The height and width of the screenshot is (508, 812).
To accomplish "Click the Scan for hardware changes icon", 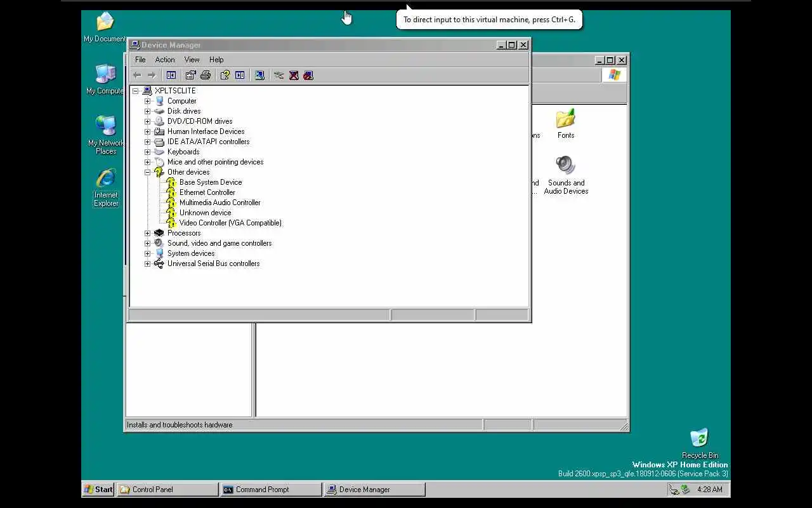I will pyautogui.click(x=259, y=75).
